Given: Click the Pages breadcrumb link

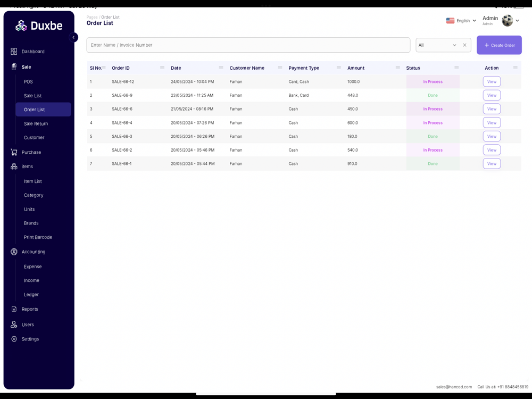Looking at the screenshot, I should pyautogui.click(x=92, y=17).
